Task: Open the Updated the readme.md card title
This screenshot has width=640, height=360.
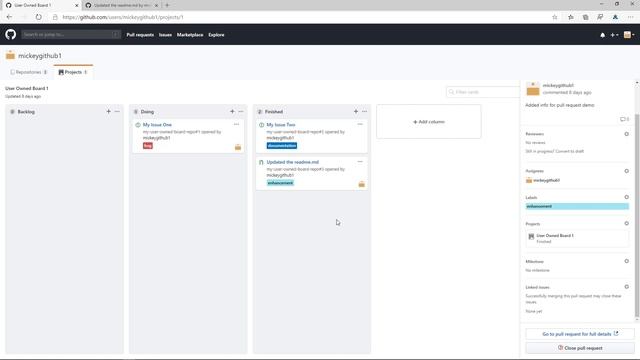Action: click(x=293, y=162)
